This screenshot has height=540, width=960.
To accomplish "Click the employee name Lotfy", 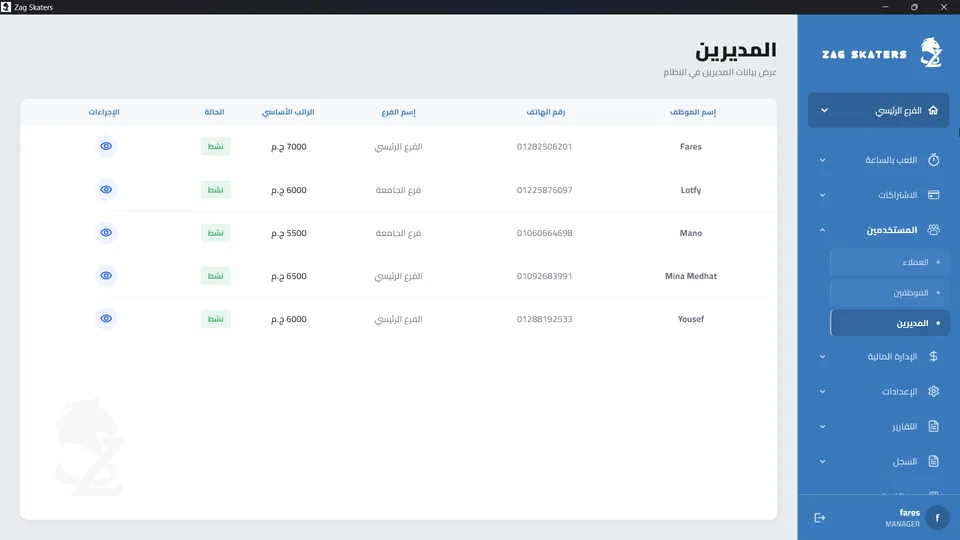I will pos(691,190).
